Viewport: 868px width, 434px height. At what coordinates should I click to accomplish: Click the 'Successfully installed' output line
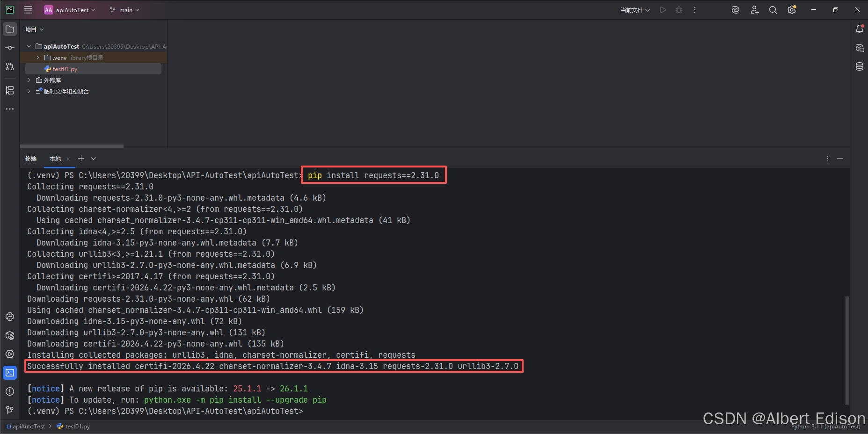point(273,366)
